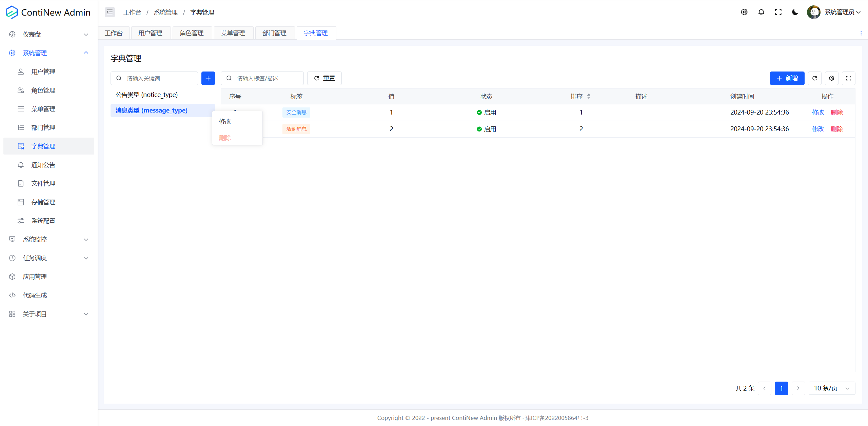Open the notification bell in the header
The height and width of the screenshot is (426, 868).
click(761, 12)
